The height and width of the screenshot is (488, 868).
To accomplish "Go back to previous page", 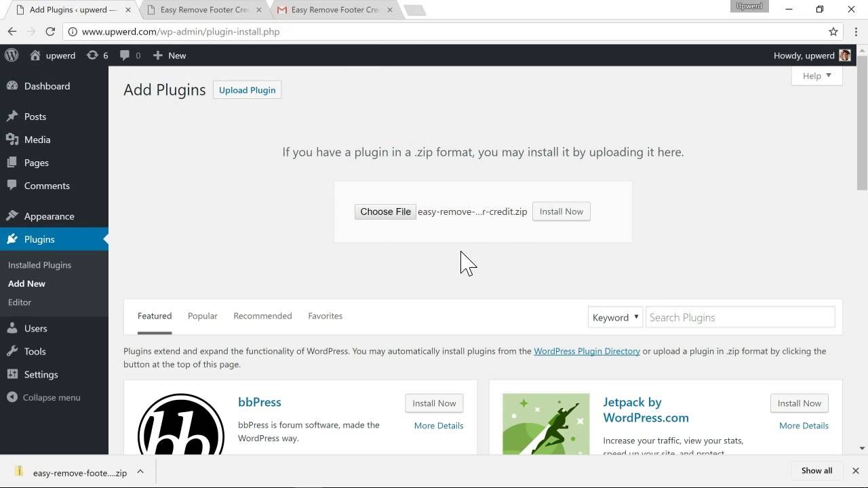I will 12,31.
